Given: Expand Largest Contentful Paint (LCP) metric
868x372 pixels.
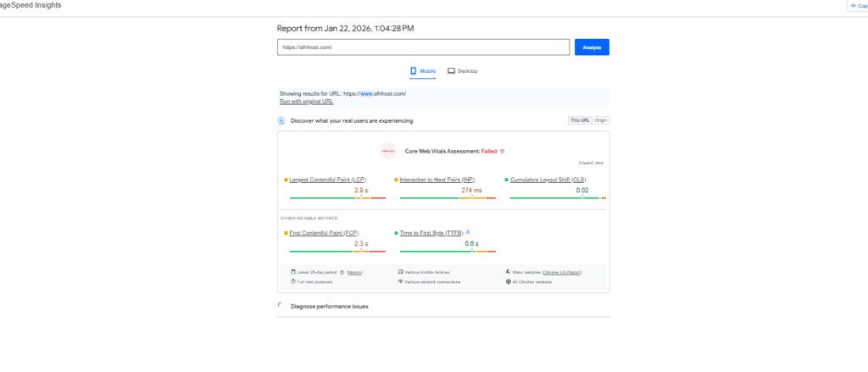Looking at the screenshot, I should coord(328,180).
